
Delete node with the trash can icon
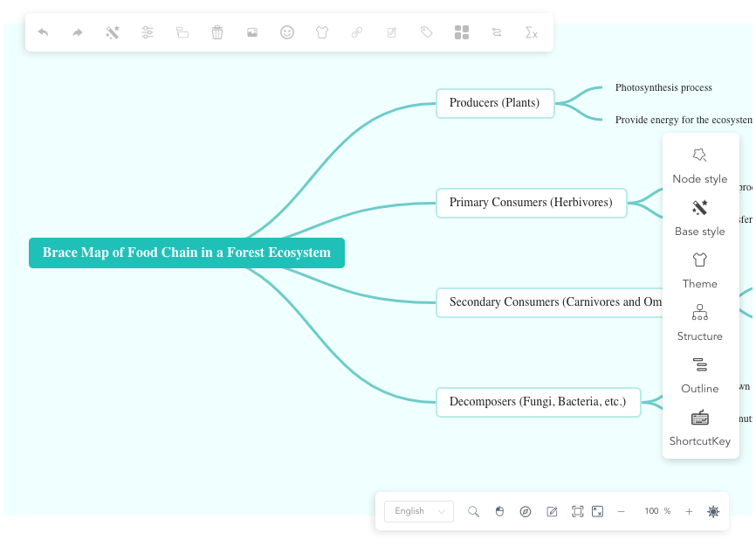[x=217, y=32]
